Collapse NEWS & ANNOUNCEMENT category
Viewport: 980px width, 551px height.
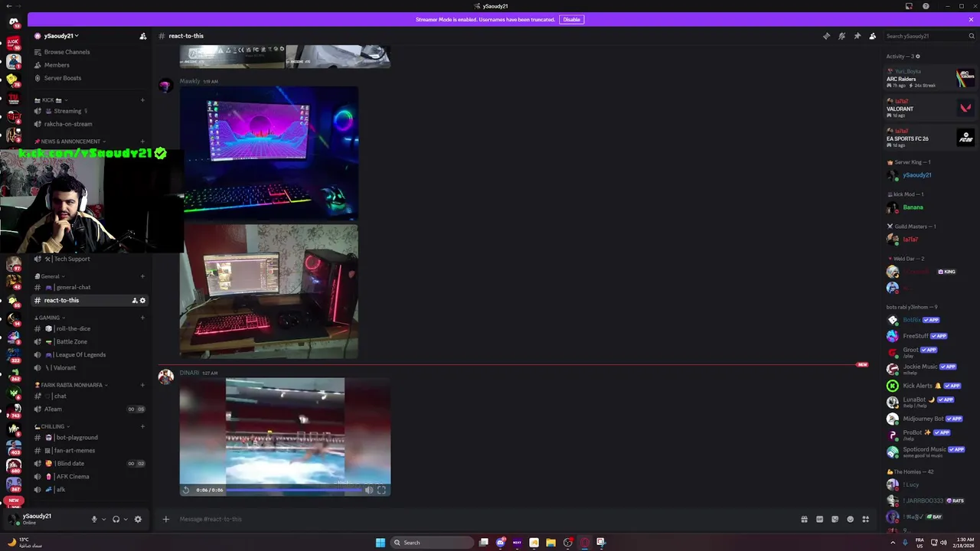click(70, 142)
